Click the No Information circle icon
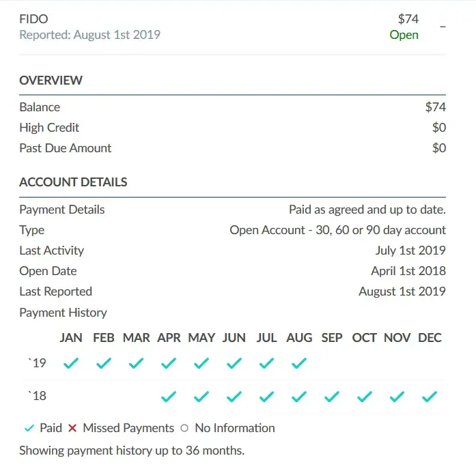Screen dimensions: 476x471 184,429
